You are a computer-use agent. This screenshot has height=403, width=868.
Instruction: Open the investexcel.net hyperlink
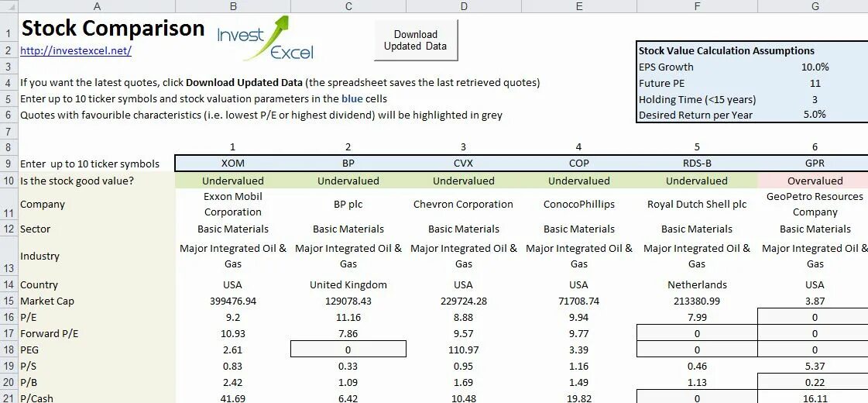76,50
